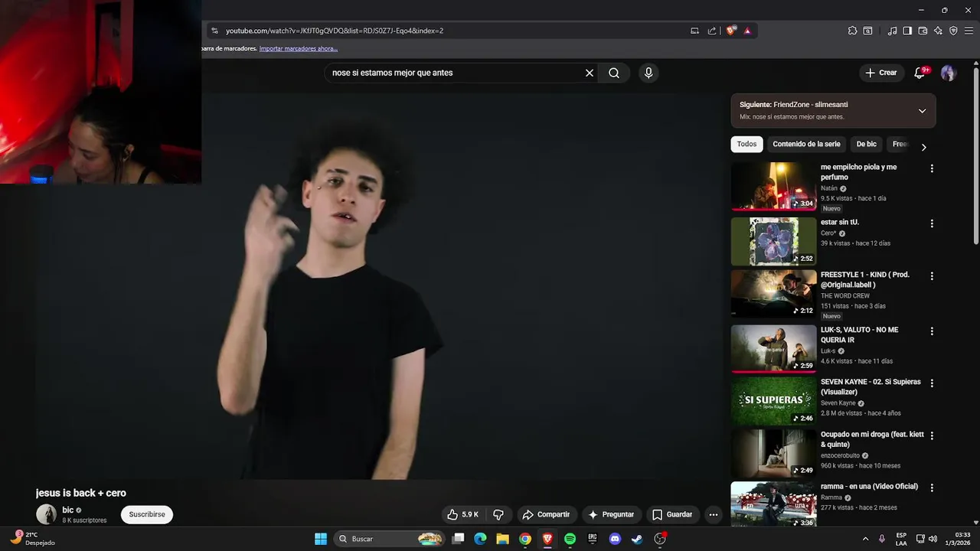Open 'LUK-S, VALUTO - NO ME QUERIA IR' title

click(x=859, y=334)
